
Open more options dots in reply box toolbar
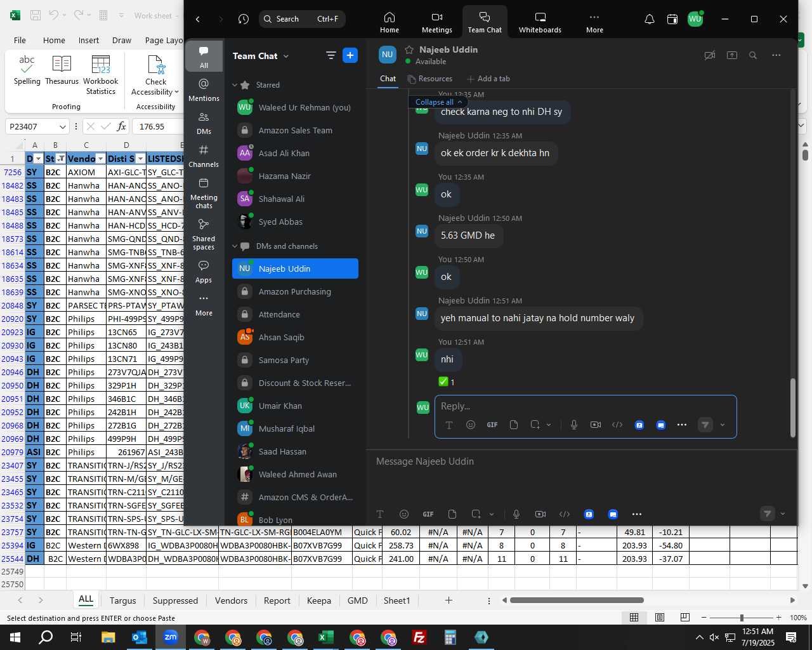(x=682, y=425)
